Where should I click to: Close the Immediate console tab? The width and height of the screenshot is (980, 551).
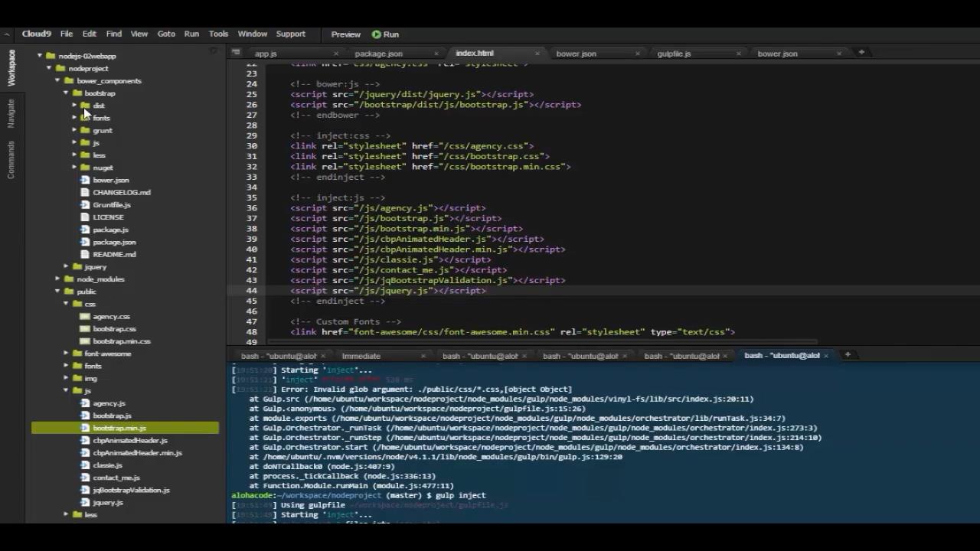coord(423,356)
